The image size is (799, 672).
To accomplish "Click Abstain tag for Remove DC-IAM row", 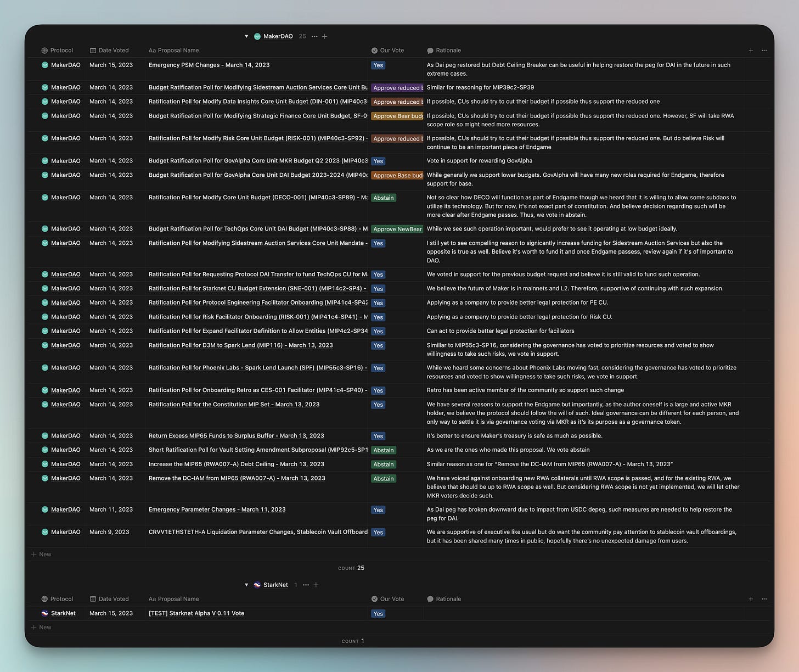I will [x=384, y=479].
